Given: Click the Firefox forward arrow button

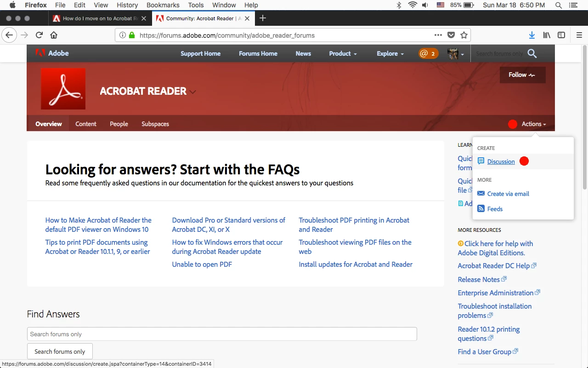Looking at the screenshot, I should pyautogui.click(x=24, y=35).
